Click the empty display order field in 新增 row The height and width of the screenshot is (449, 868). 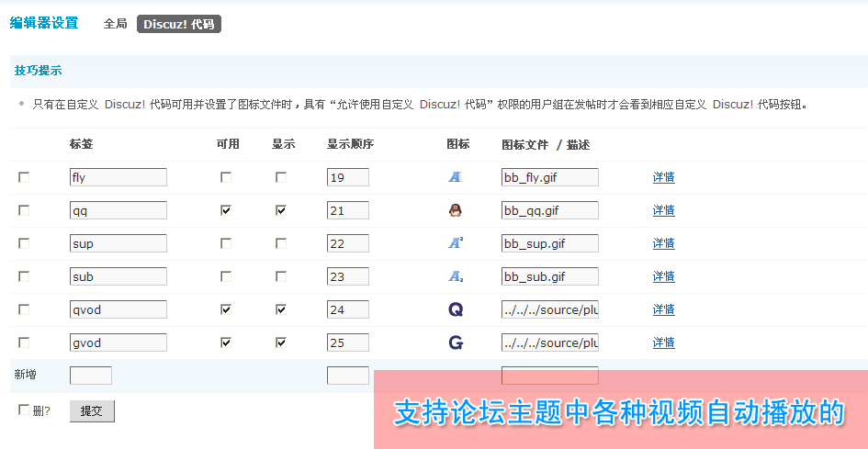point(347,376)
